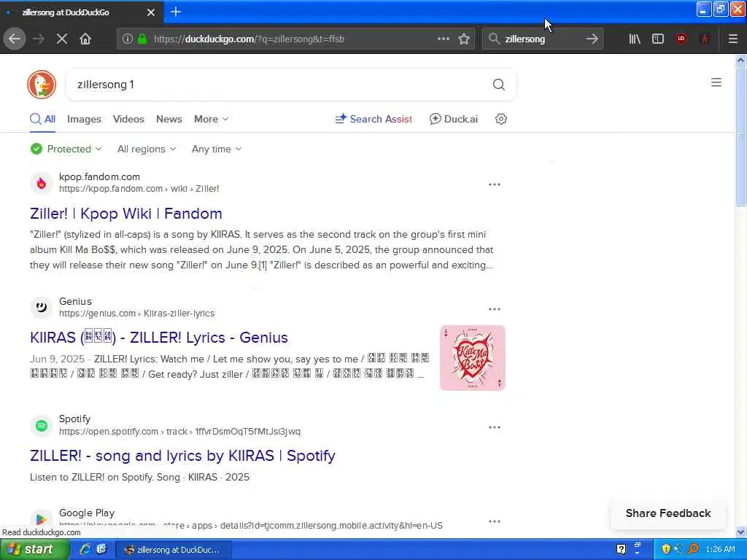Open the Firefox Library icon
The height and width of the screenshot is (560, 747).
635,39
